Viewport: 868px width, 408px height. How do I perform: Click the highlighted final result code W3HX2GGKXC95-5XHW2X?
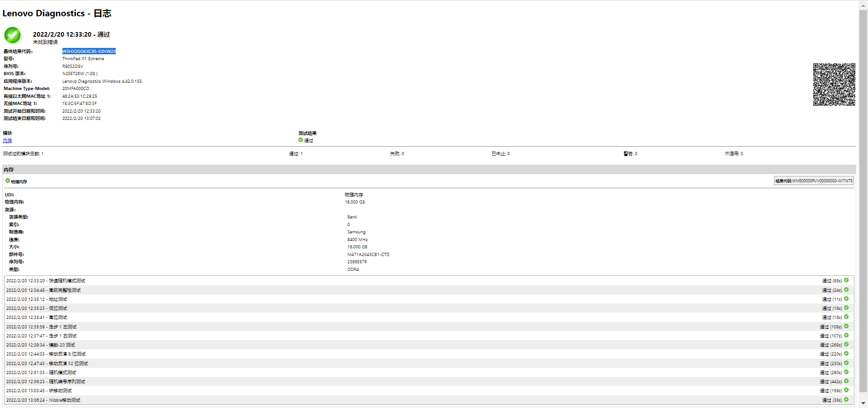click(x=89, y=51)
